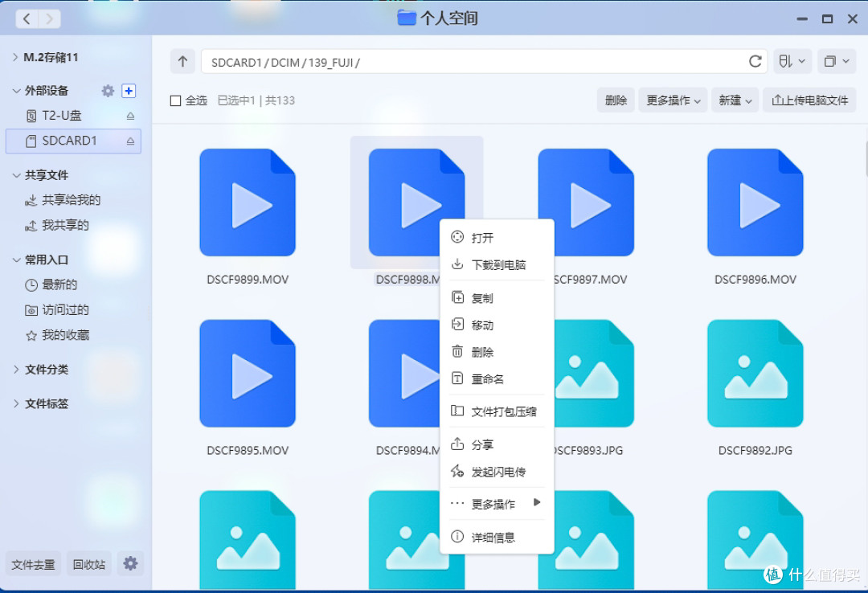This screenshot has height=593, width=868.
Task: Expand the 文件分类 section
Action: tap(16, 370)
